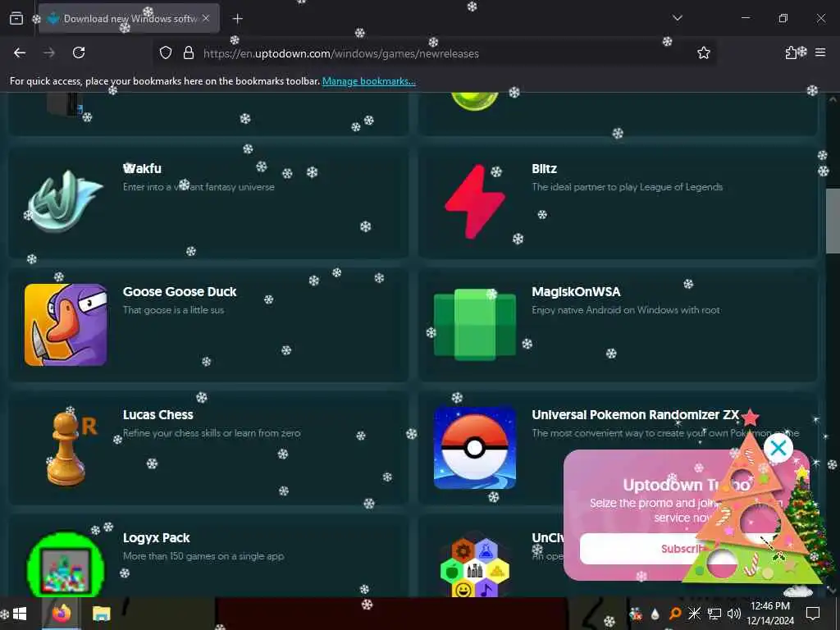This screenshot has width=840, height=630.
Task: Show tracking protection shield info
Action: click(x=166, y=53)
